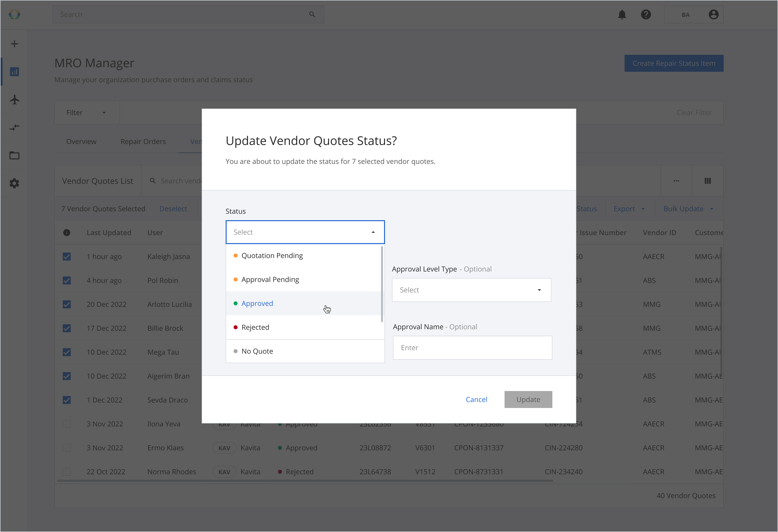Click the table horizontal scrollbar
The width and height of the screenshot is (778, 532).
point(305,481)
